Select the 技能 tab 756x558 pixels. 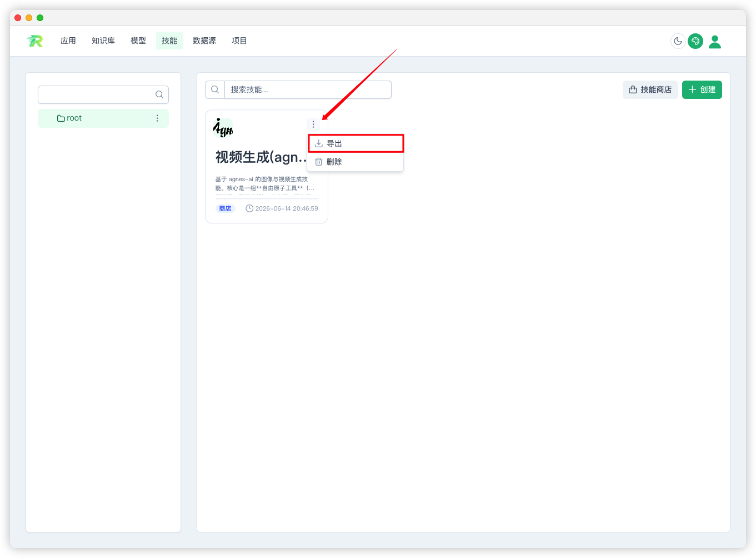coord(169,41)
